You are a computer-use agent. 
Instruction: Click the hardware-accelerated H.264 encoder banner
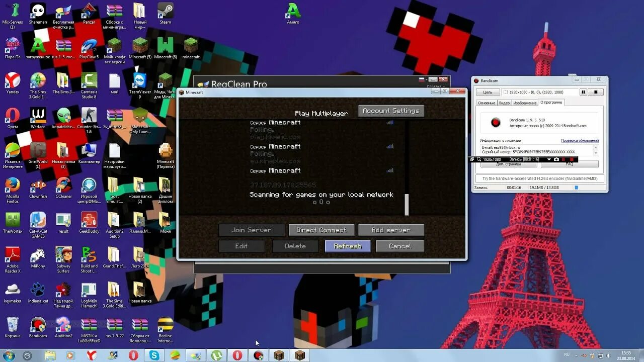click(540, 178)
